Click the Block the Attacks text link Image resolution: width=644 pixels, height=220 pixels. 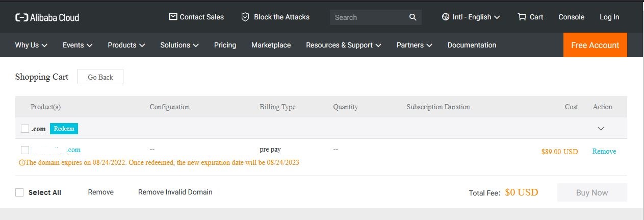point(281,17)
